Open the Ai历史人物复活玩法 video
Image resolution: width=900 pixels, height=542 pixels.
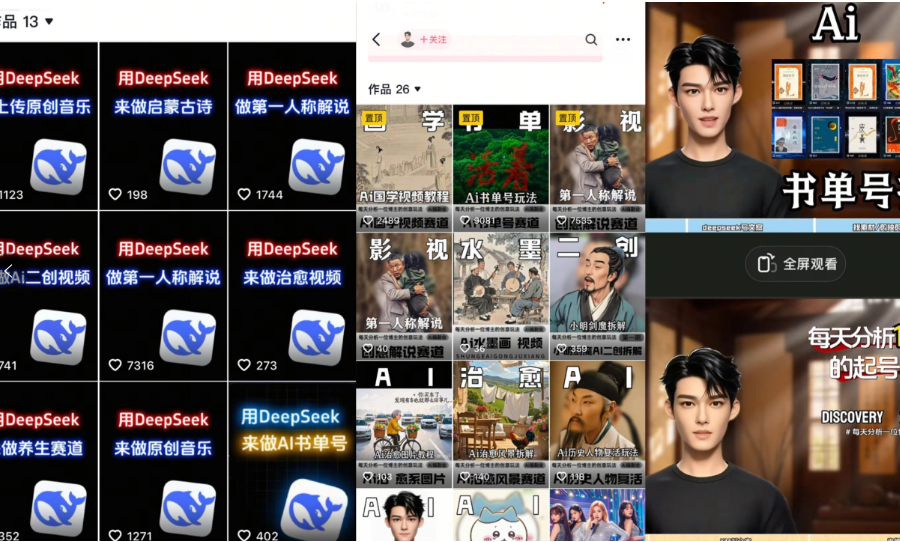coord(596,420)
